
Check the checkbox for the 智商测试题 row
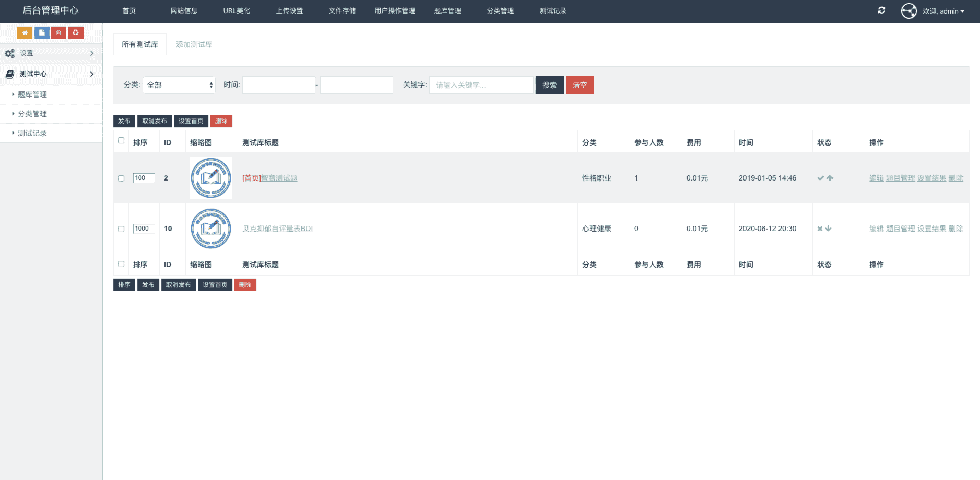[x=121, y=178]
